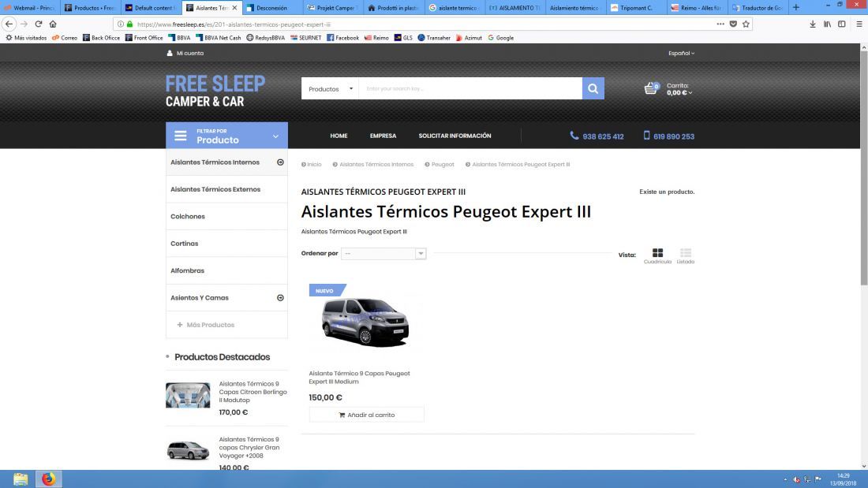The width and height of the screenshot is (868, 488).
Task: Click Aislantes Térmicos Internos breadcrumb
Action: (376, 164)
